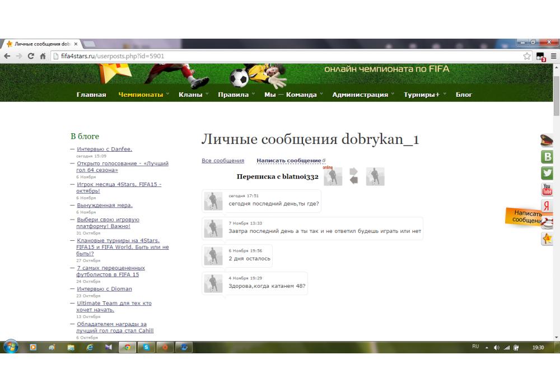Screen dimensions: 560x392
Task: Expand the Чемпионаты menu
Action: tap(141, 95)
